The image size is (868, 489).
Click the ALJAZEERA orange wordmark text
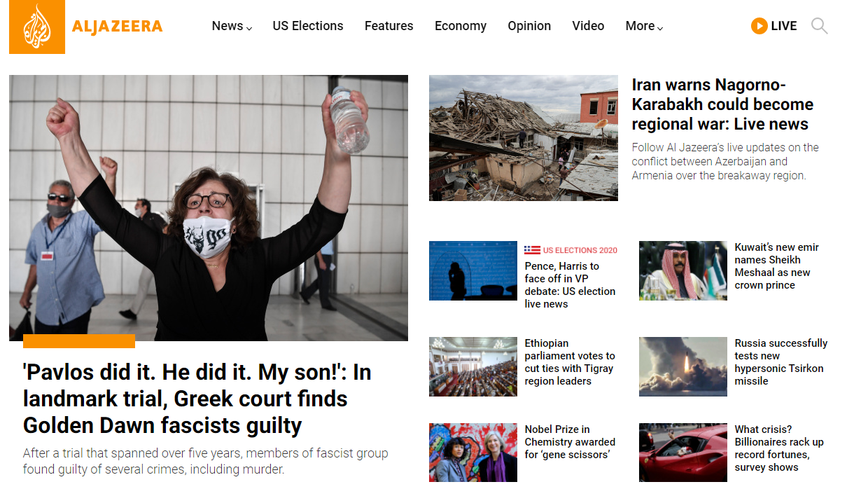(117, 27)
